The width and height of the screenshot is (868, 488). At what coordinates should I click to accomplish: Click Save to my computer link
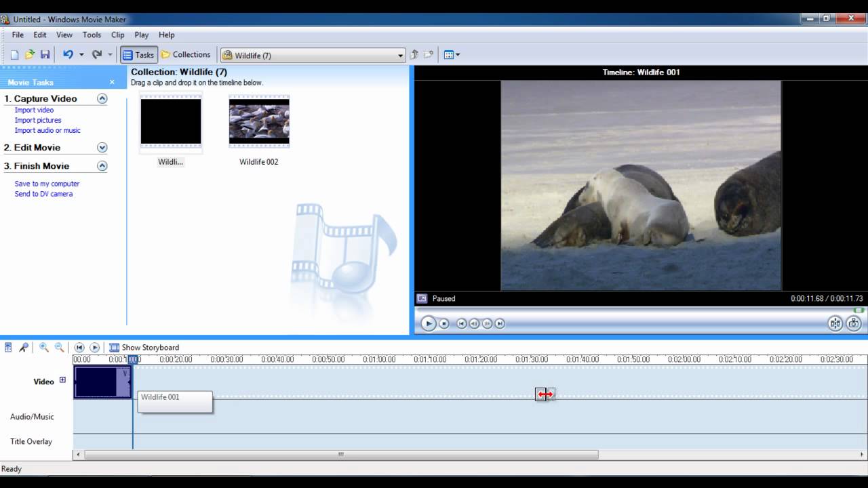47,184
